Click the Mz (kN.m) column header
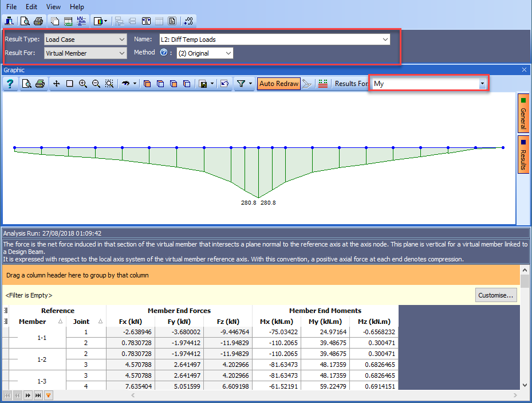 tap(374, 322)
